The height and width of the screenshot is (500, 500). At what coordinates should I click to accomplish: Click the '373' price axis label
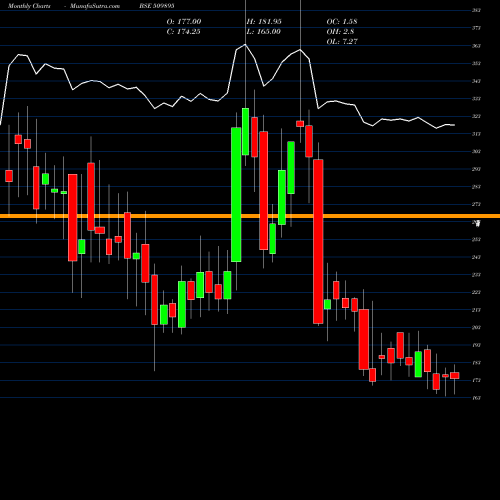tap(476, 28)
